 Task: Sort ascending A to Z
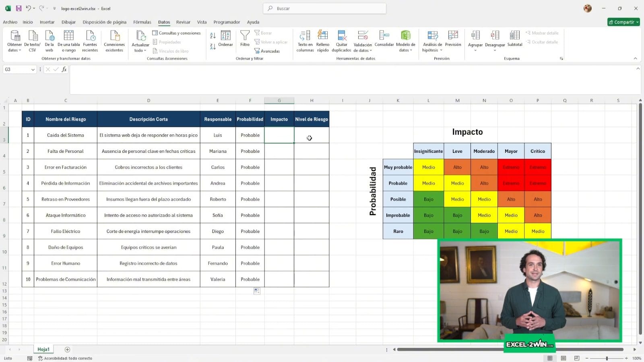[213, 36]
